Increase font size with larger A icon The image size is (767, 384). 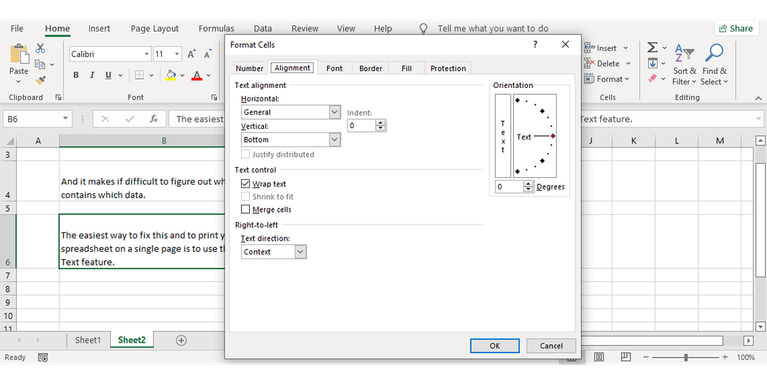click(x=192, y=54)
